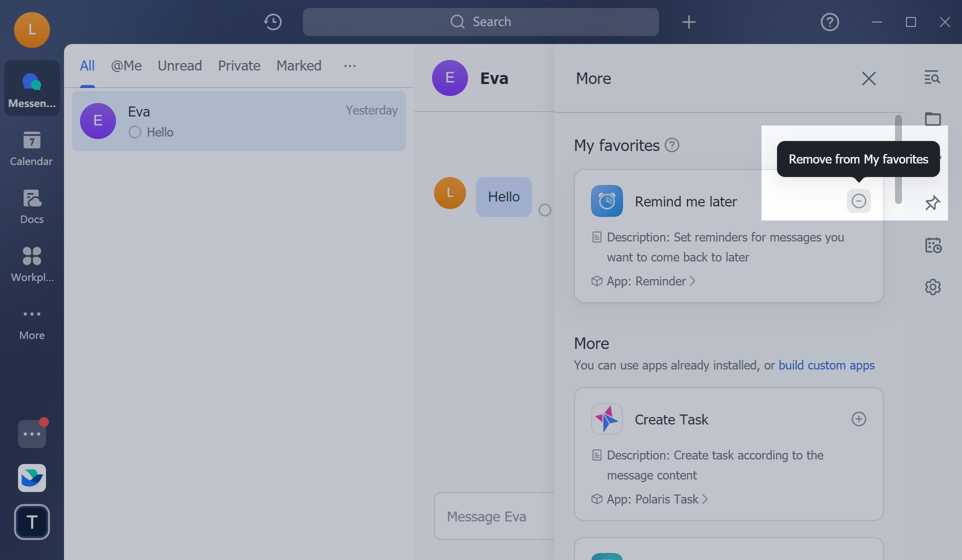962x560 pixels.
Task: Click the read-status circle next to Hello bubble
Action: 545,210
